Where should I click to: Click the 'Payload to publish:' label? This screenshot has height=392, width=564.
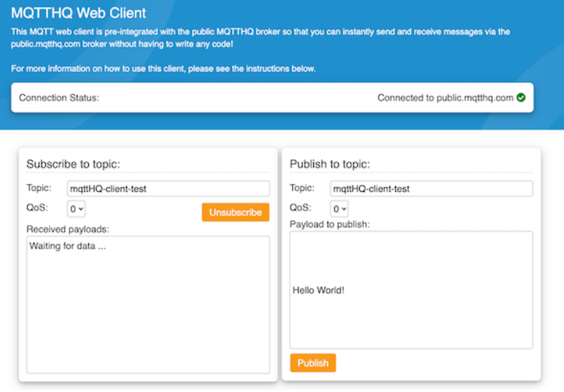(330, 224)
